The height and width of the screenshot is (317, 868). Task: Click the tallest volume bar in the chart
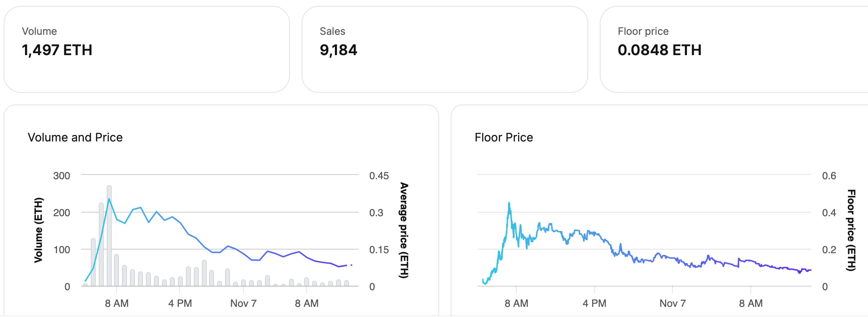click(x=109, y=236)
